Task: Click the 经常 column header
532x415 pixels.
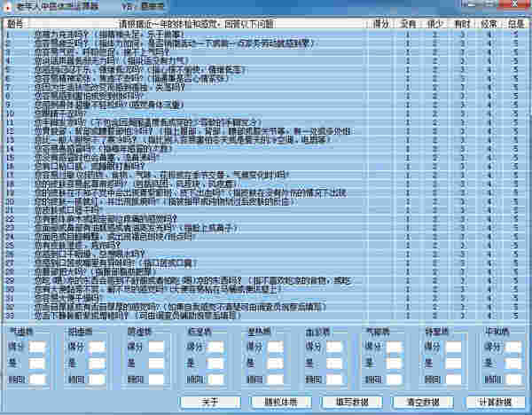Action: pyautogui.click(x=489, y=24)
